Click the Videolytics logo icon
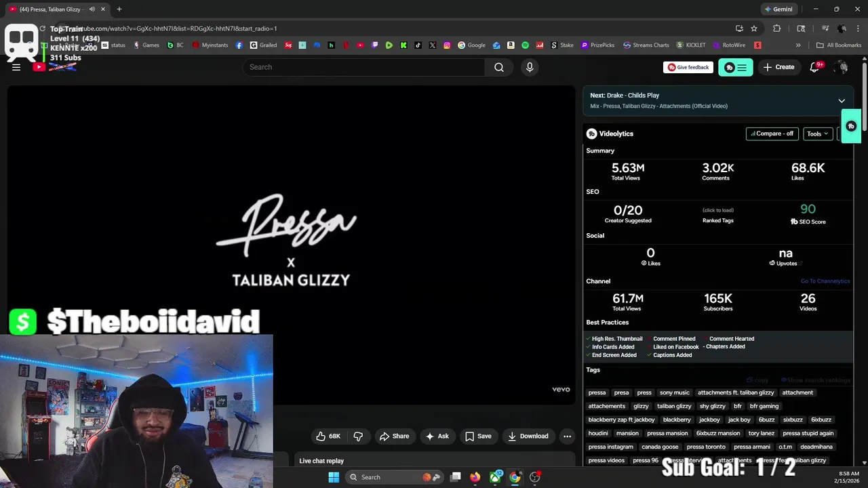This screenshot has width=868, height=488. pos(591,134)
